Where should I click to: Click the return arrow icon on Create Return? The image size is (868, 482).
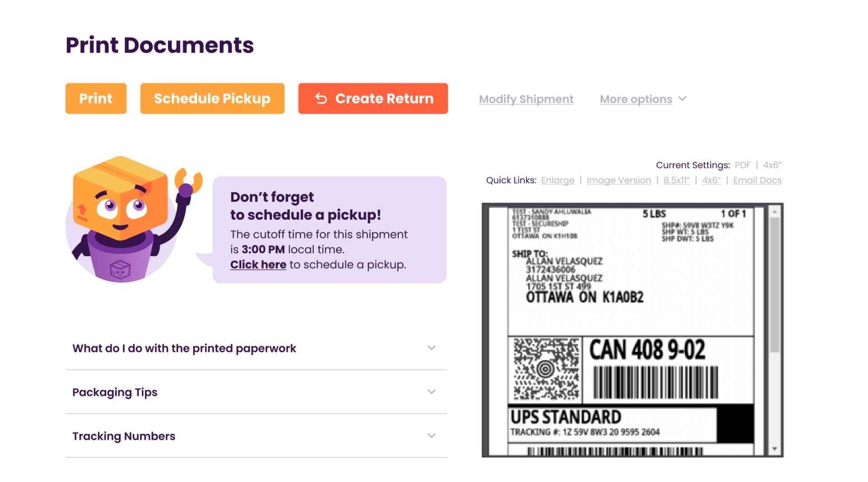(x=321, y=98)
